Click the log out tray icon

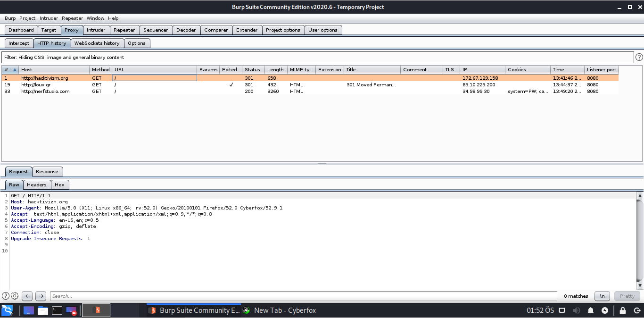point(636,310)
